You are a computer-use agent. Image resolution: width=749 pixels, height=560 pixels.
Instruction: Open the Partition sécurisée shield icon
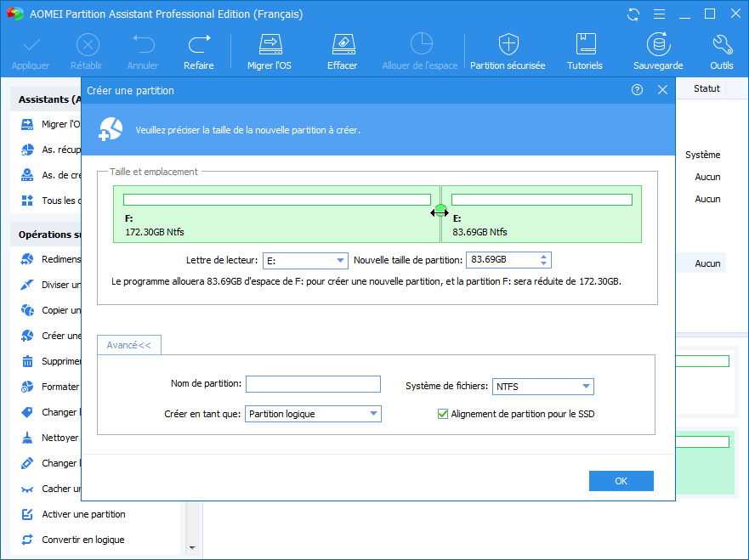tap(508, 44)
